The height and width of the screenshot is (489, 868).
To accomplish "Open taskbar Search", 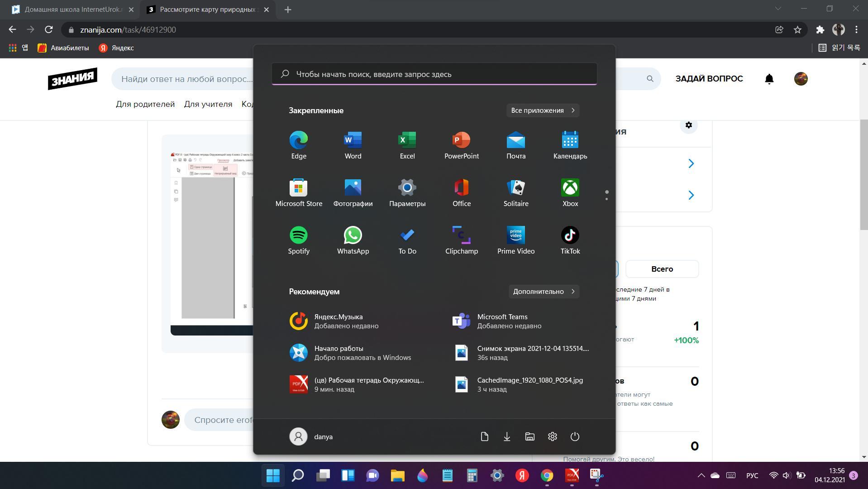I will click(x=298, y=475).
